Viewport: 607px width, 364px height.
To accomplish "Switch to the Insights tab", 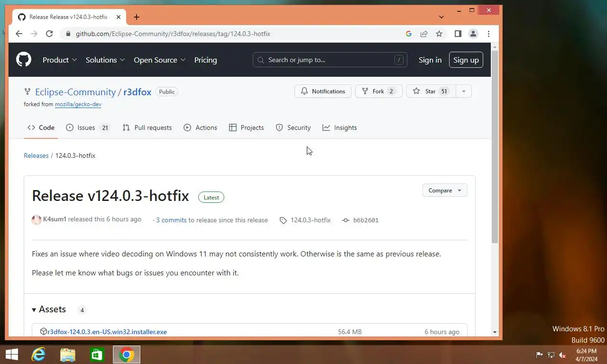I will (340, 127).
